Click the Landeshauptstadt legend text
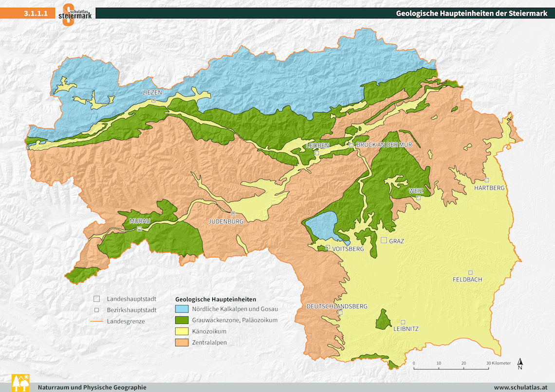Image resolution: width=555 pixels, height=392 pixels. tap(131, 299)
